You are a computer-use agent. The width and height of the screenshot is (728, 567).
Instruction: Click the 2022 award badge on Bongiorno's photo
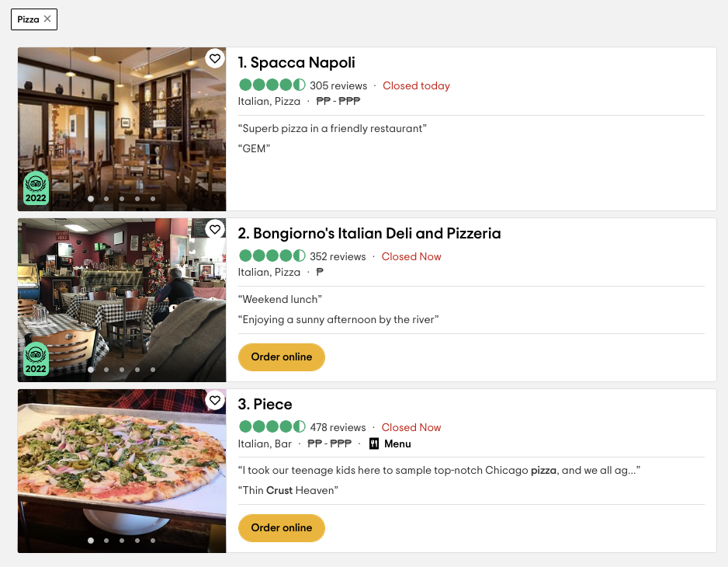36,359
